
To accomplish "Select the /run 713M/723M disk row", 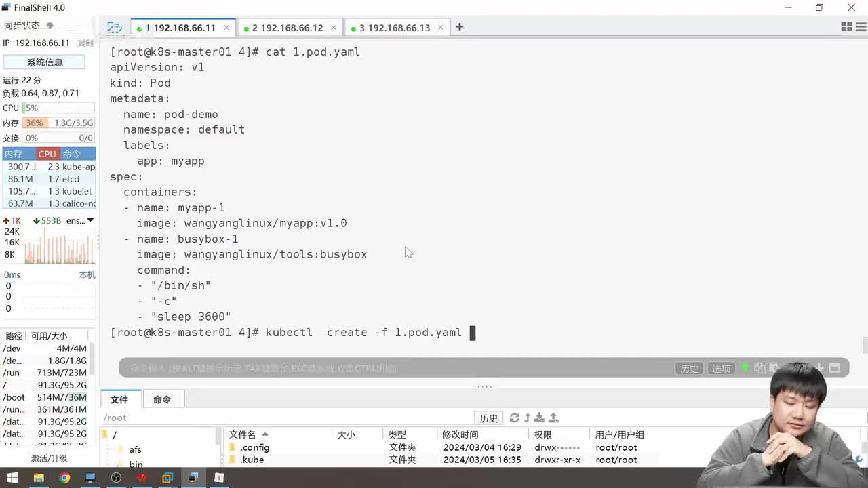I will (45, 373).
